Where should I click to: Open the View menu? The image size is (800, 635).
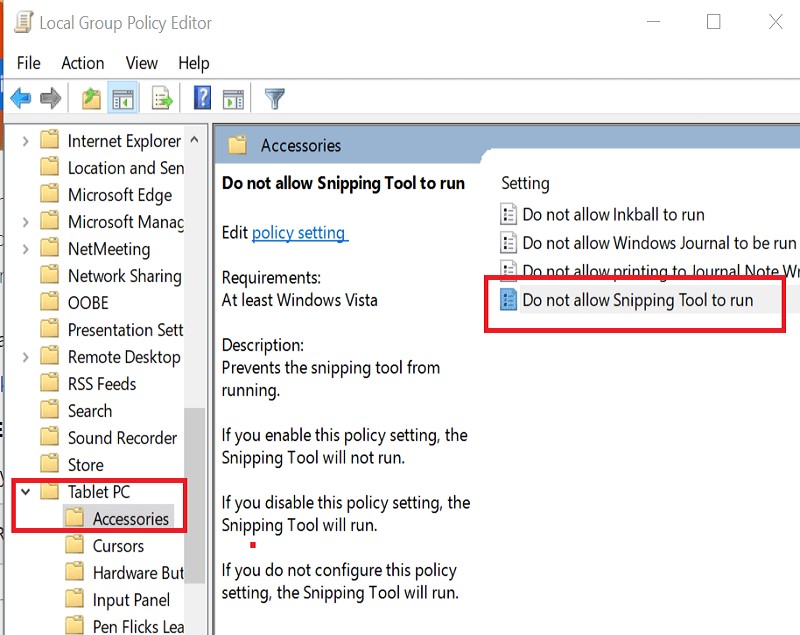point(141,63)
